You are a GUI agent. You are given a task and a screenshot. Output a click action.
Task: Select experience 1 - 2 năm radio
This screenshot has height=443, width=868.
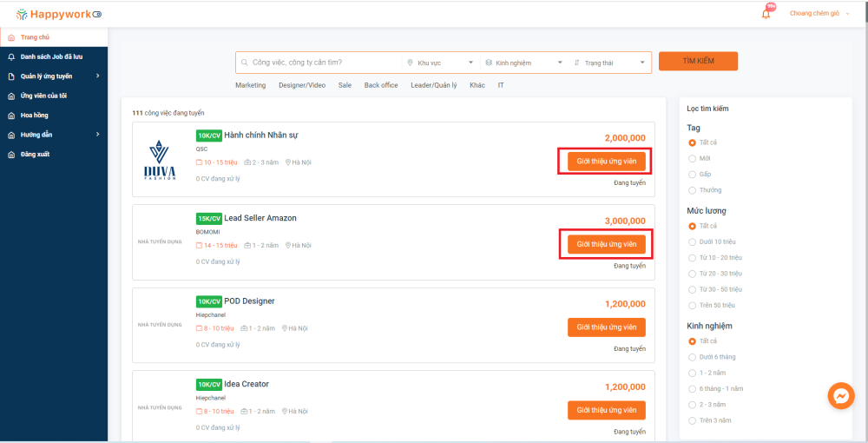coord(692,373)
